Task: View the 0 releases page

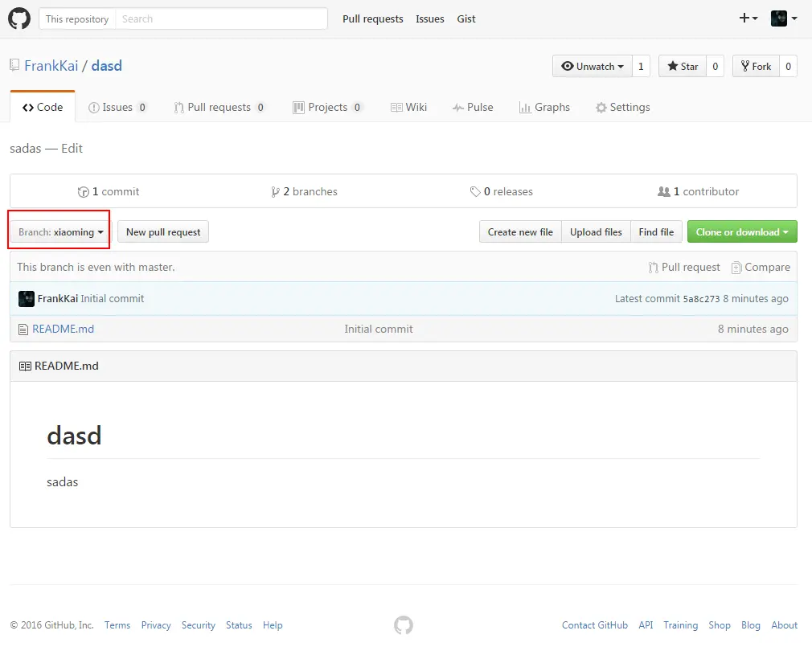Action: tap(502, 191)
